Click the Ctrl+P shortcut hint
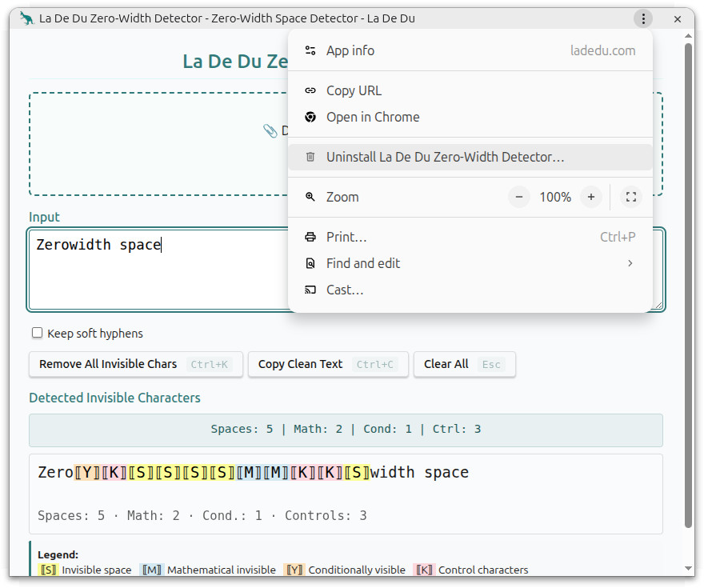Image resolution: width=704 pixels, height=588 pixels. [618, 237]
